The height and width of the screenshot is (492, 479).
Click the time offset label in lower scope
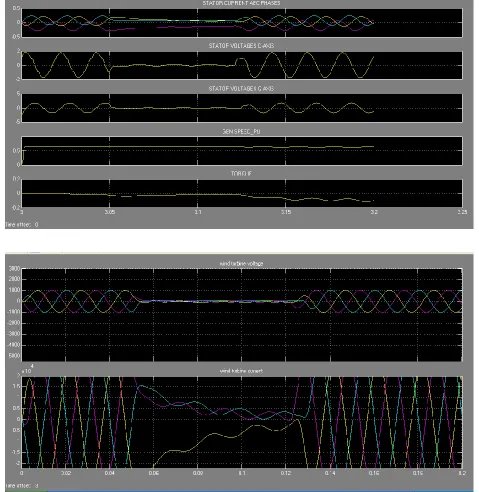tap(22, 485)
